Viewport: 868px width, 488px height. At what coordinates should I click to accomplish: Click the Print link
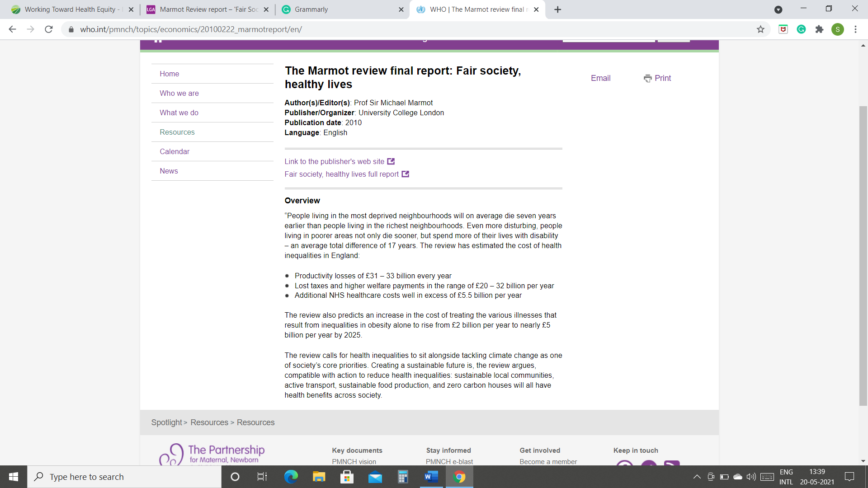(x=663, y=78)
